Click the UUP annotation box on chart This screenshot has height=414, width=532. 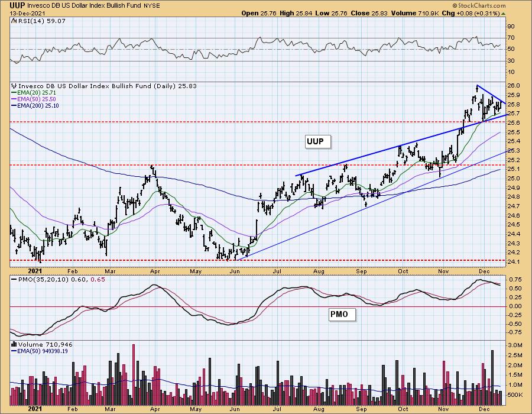tap(317, 141)
